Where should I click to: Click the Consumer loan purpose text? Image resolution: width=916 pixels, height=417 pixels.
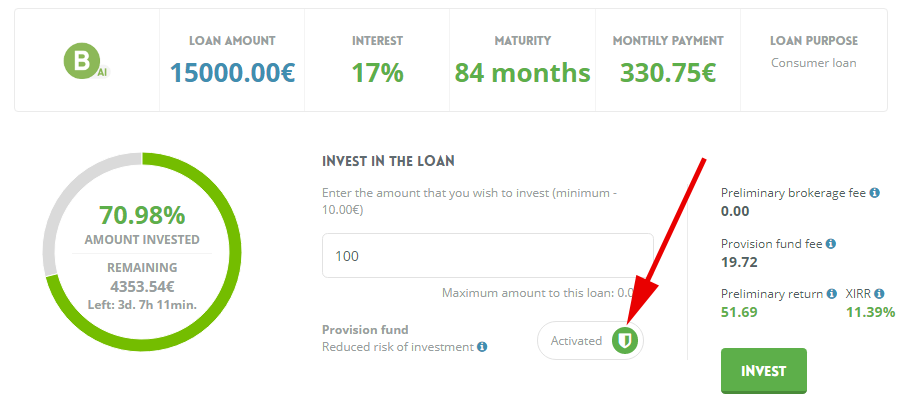814,62
